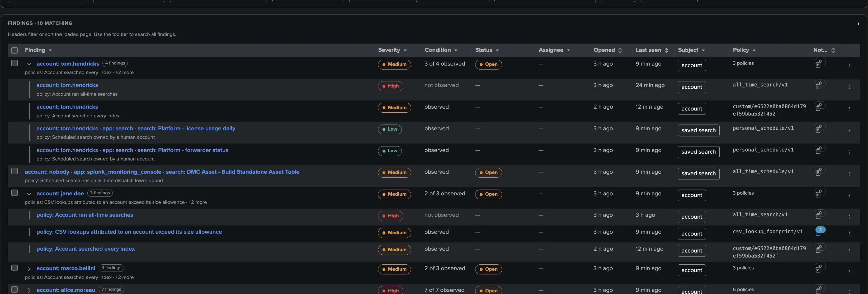Screen dimensions: 868x294
Task: Open notes icon for jane.doe all-time searches row
Action: [819, 215]
